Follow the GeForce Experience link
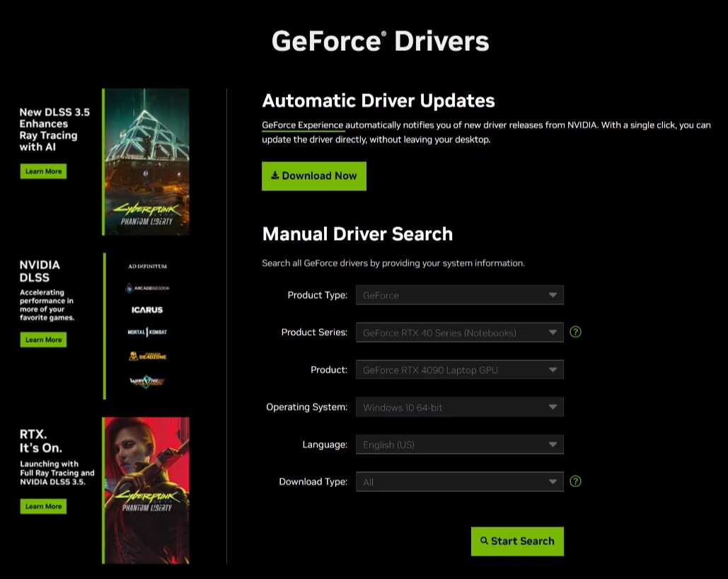 302,125
